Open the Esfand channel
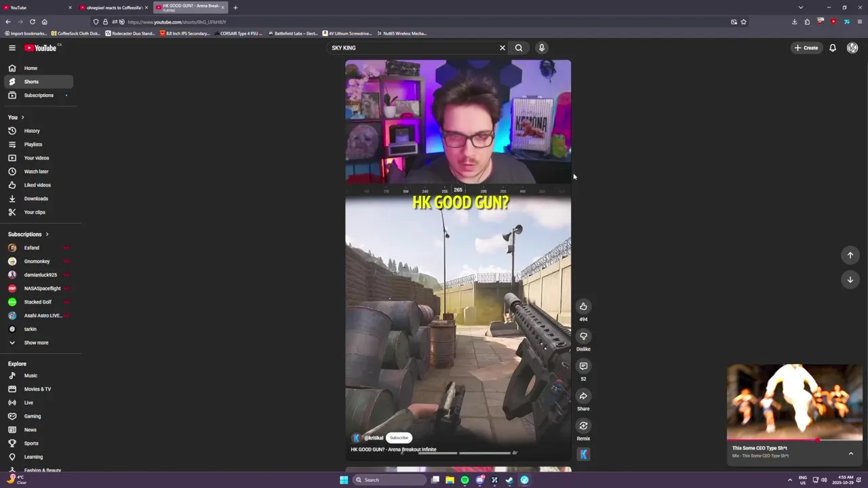 38,247
